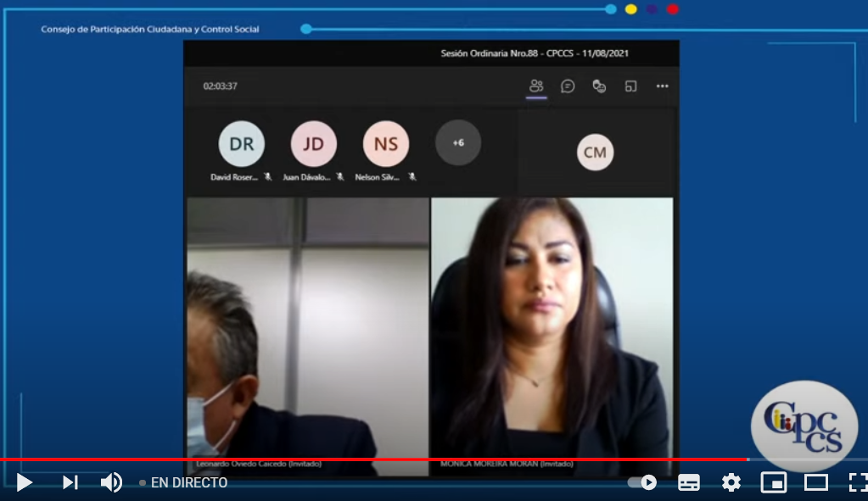
Task: Open the video settings gear
Action: (731, 482)
